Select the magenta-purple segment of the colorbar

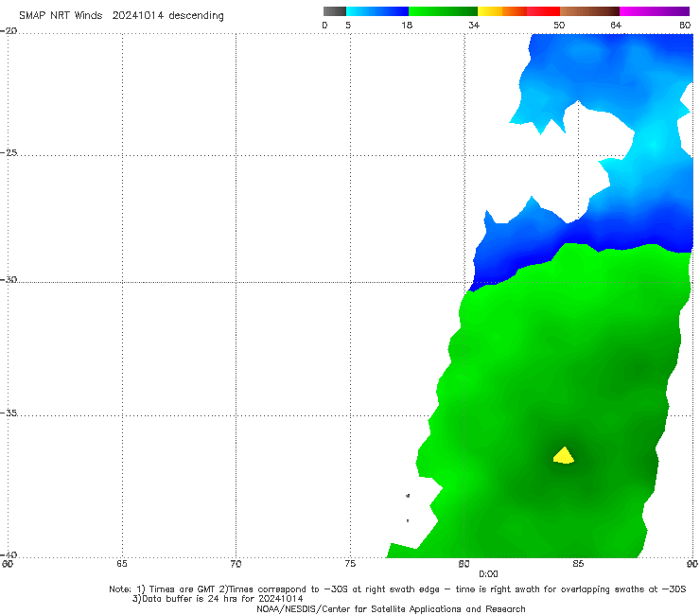tap(655, 11)
